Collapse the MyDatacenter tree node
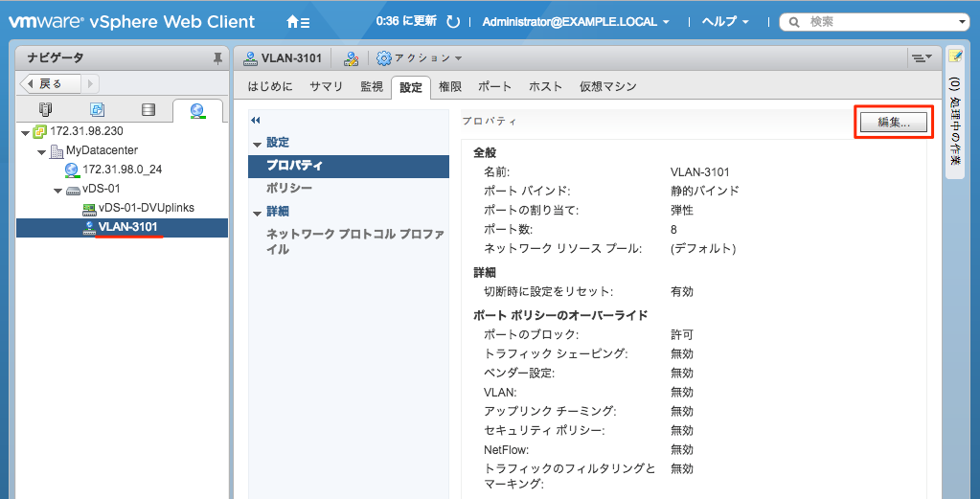This screenshot has height=499, width=980. click(41, 151)
